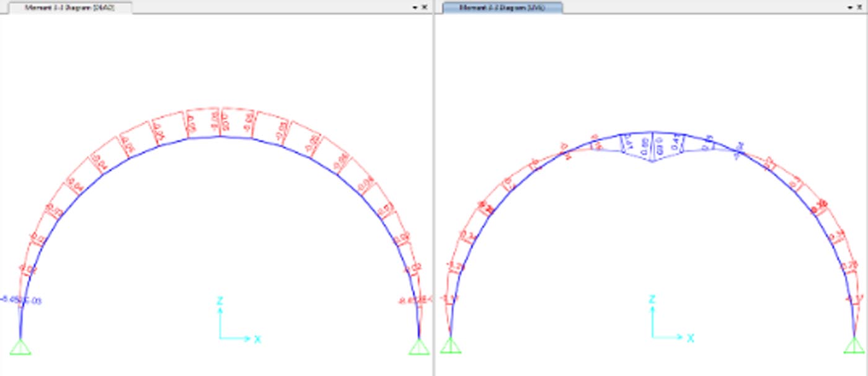Select right pinned support in DEAD view
The image size is (868, 376).
419,347
